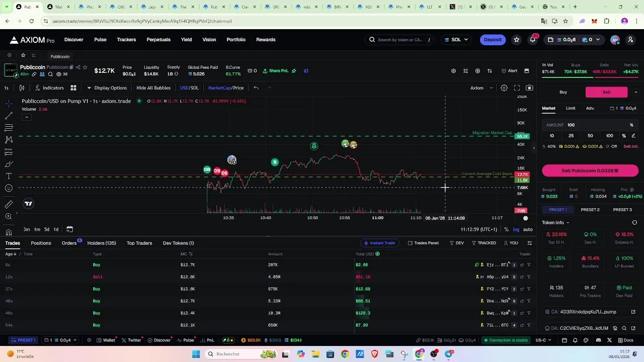The image size is (644, 362).
Task: Select the crosshair cursor drawing tool
Action: (9, 104)
